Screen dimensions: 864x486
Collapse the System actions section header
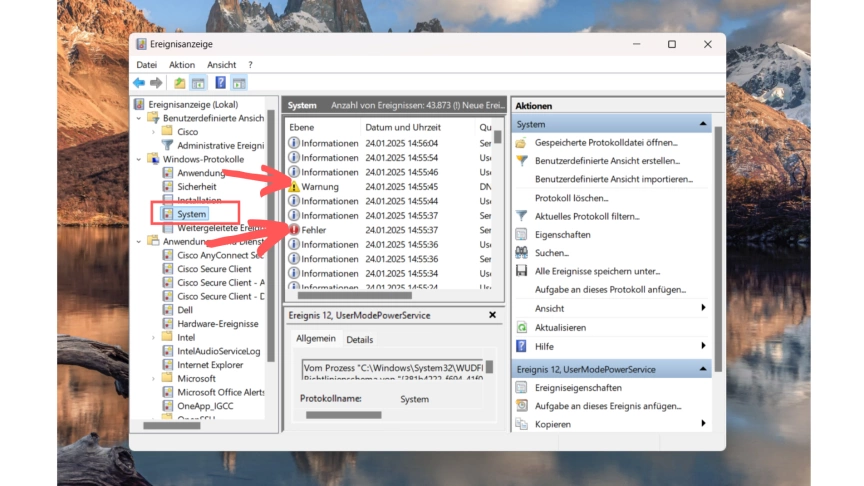point(703,124)
